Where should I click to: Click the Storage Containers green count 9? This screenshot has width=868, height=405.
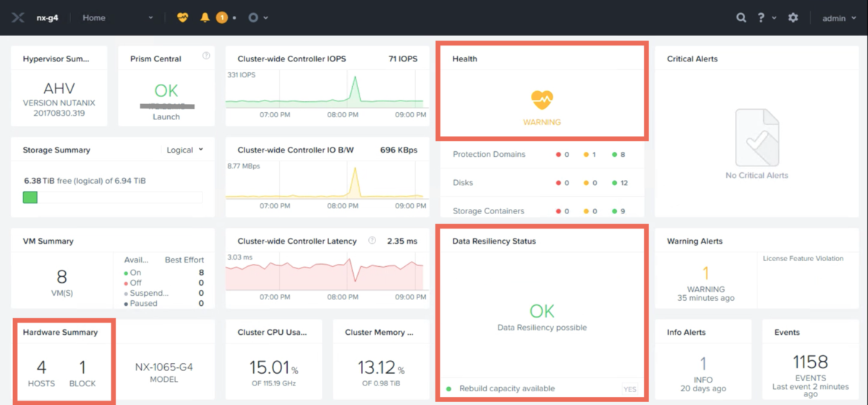[x=617, y=211]
